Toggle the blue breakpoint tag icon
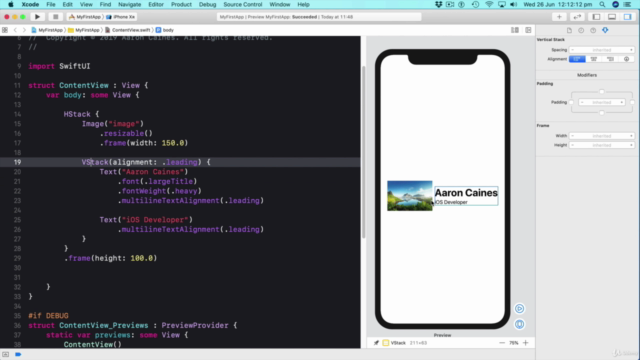640x360 pixels. click(x=18, y=354)
